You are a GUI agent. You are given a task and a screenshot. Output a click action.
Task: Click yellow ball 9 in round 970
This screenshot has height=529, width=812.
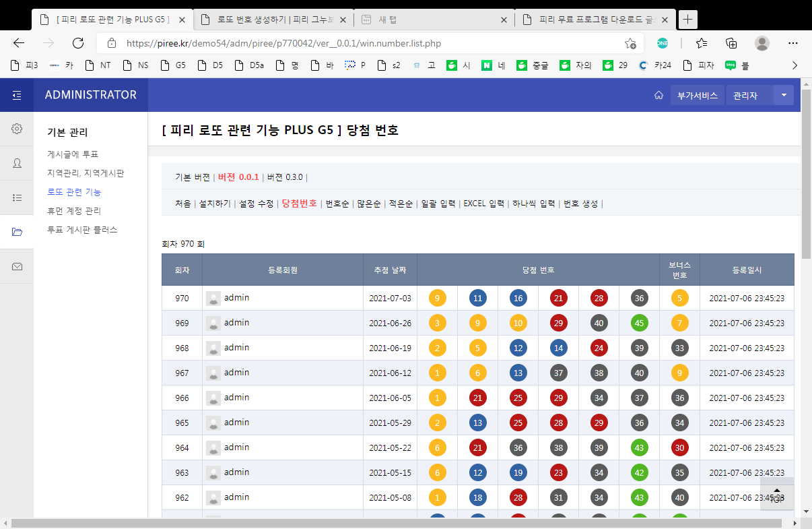(x=438, y=298)
